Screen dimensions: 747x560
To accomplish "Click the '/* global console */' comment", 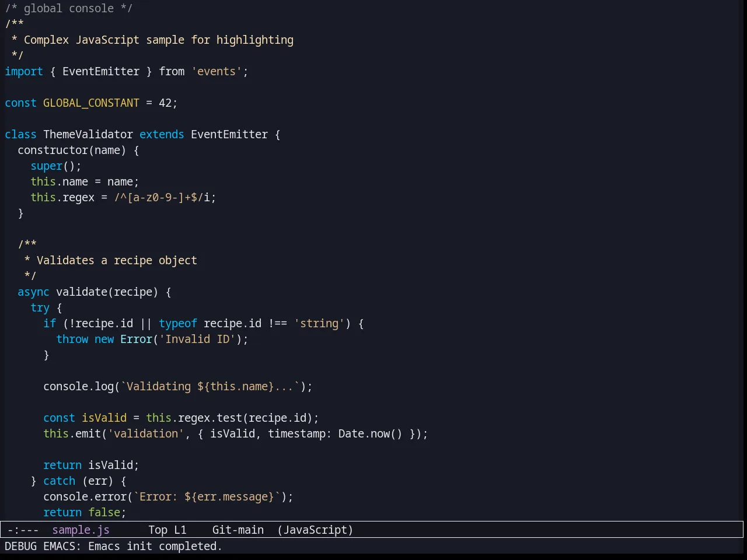I will [x=69, y=8].
